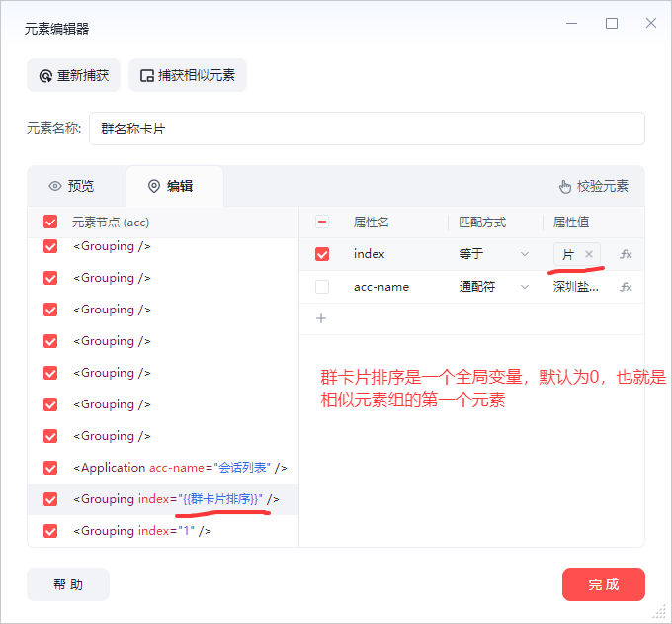Select the 编辑 edit tab

click(x=170, y=186)
